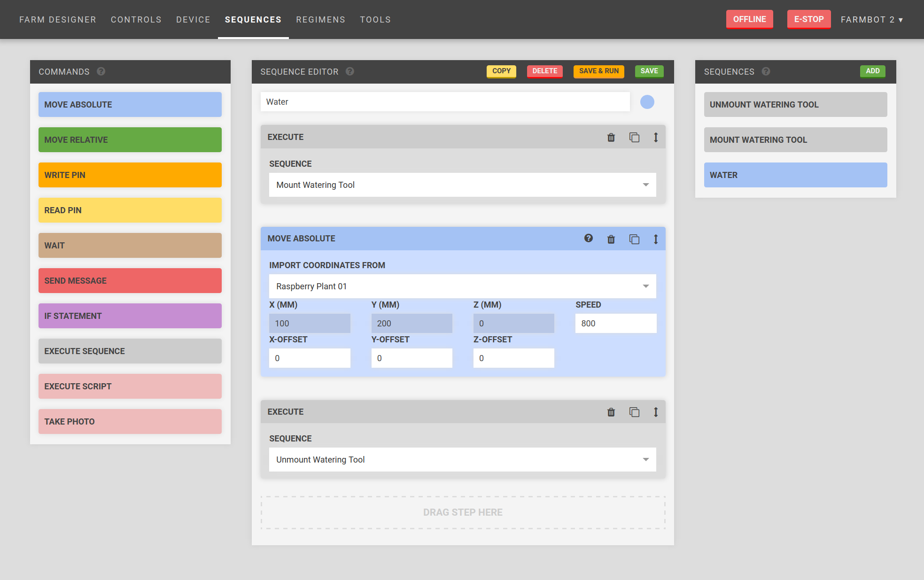Duplicate the first Execute step with copy icon
The width and height of the screenshot is (924, 580).
tap(634, 137)
